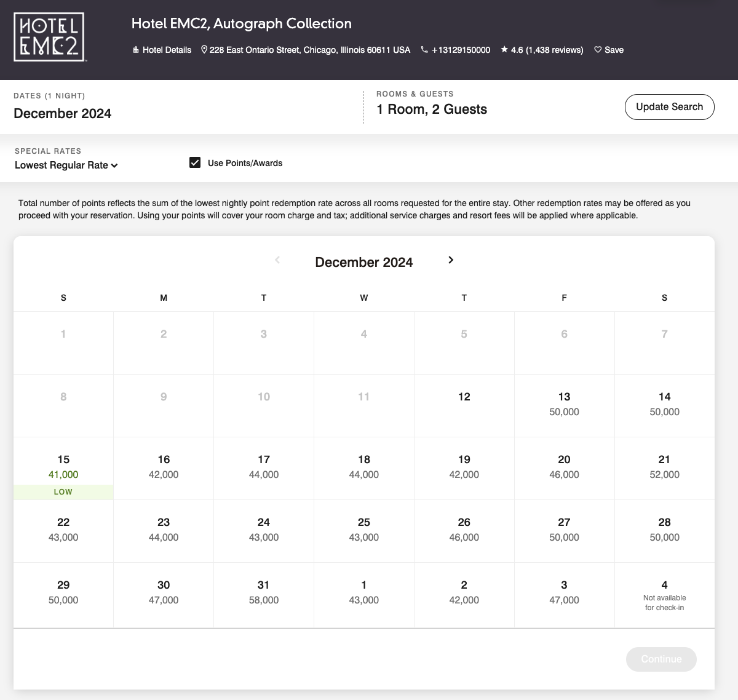Viewport: 738px width, 700px height.
Task: Click the Hotel EMC2 logo
Action: click(49, 38)
